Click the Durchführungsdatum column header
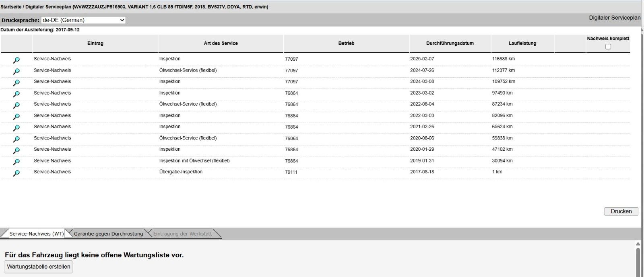The height and width of the screenshot is (277, 644). 450,43
